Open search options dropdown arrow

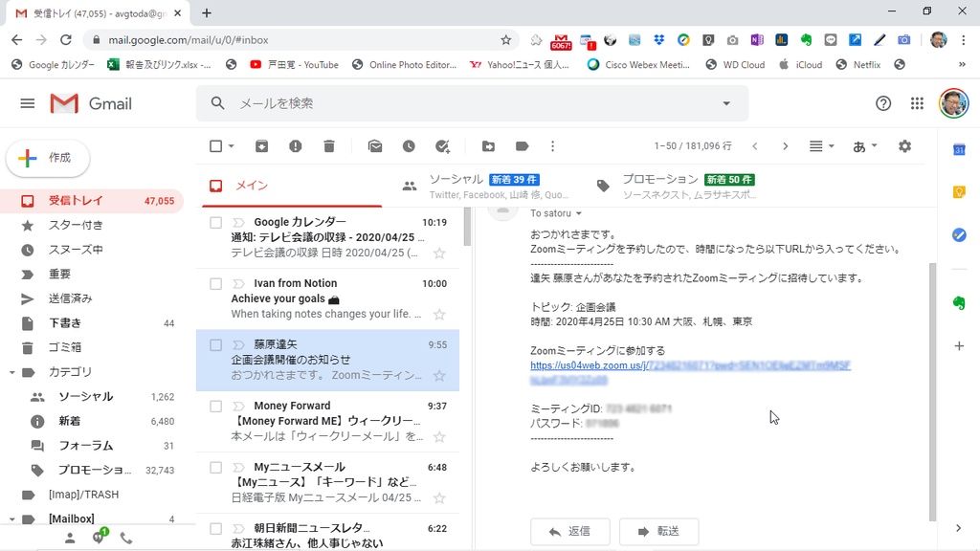726,103
